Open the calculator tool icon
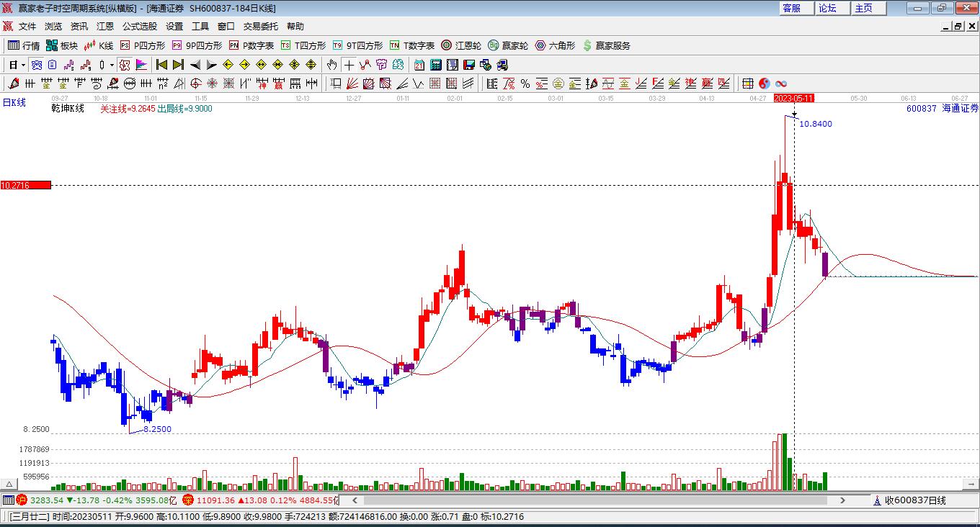 coord(436,65)
